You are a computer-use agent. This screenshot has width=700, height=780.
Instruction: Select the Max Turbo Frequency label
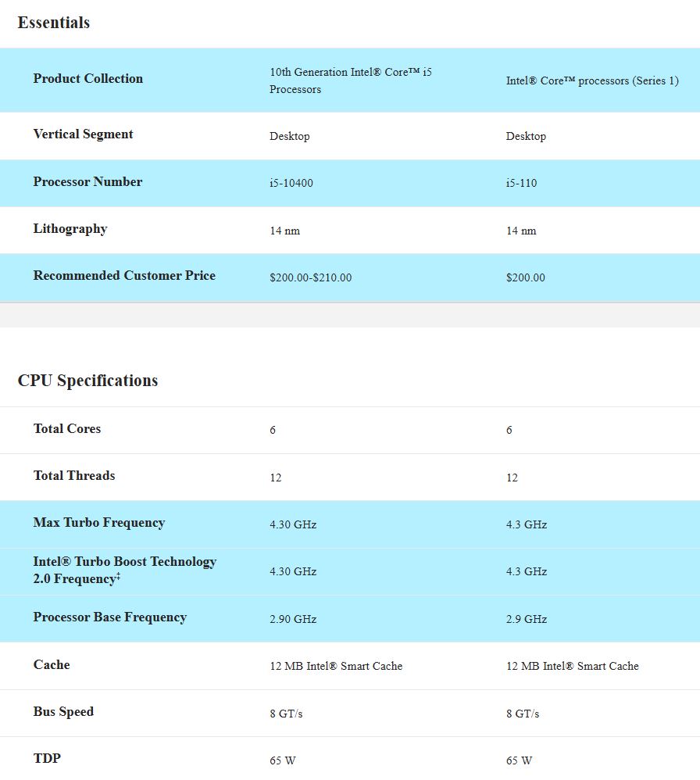click(x=99, y=523)
